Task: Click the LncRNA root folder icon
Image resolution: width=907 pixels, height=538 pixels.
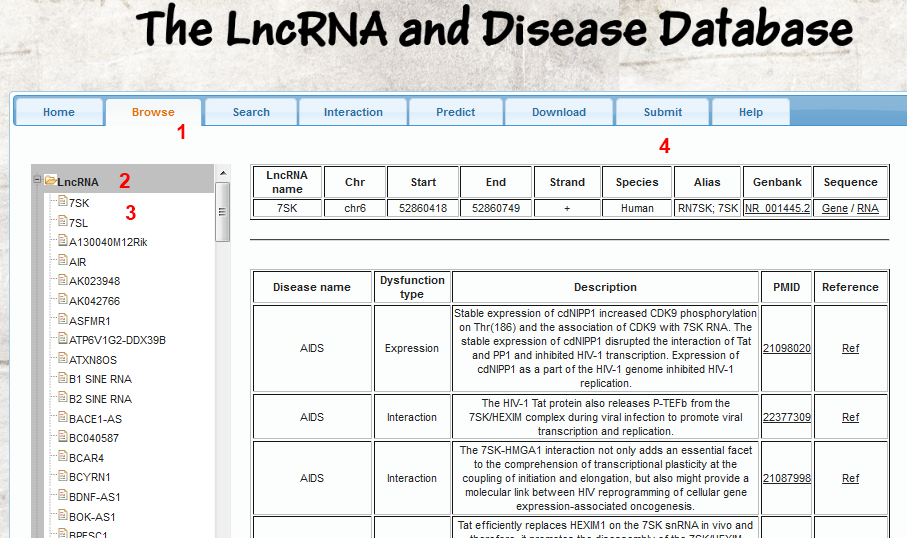Action: (50, 182)
